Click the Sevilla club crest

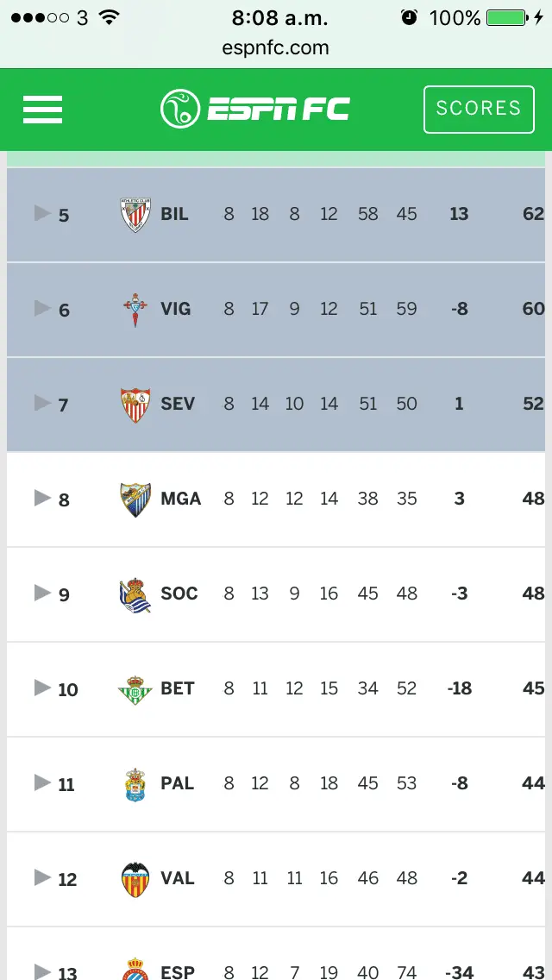[x=135, y=405]
